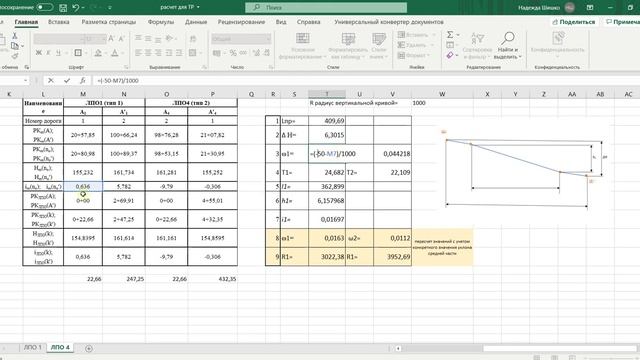Decrease decimal places

267,53
